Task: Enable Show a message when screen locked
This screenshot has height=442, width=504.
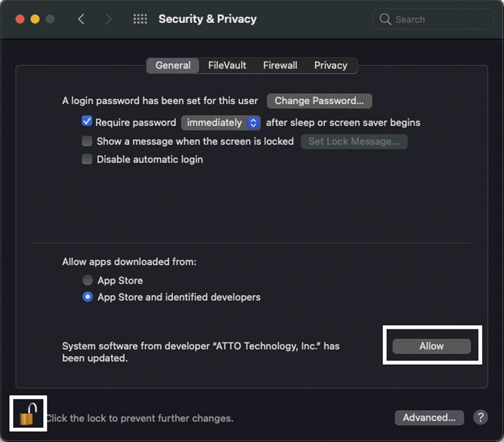Action: 87,141
